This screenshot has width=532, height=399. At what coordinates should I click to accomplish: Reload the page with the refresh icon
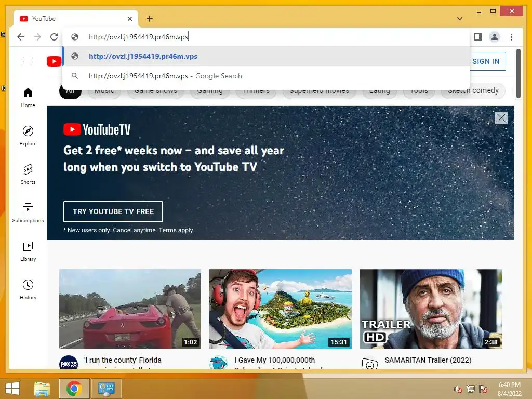(x=54, y=37)
